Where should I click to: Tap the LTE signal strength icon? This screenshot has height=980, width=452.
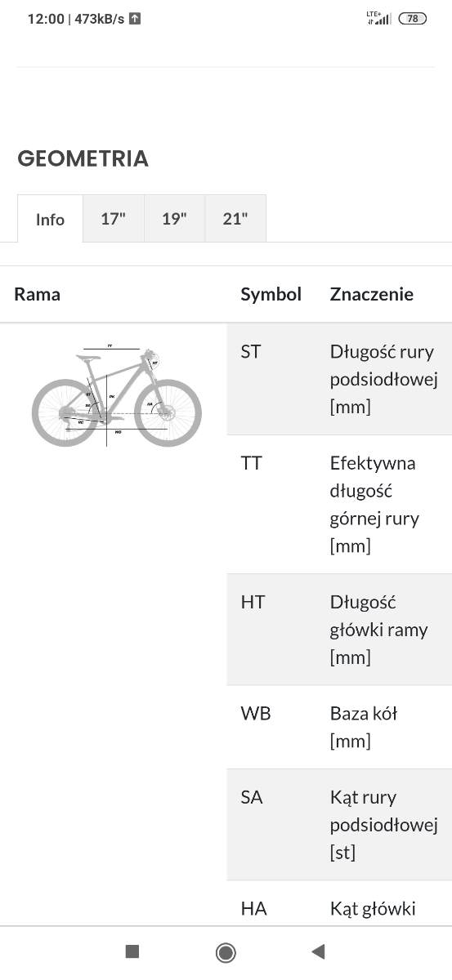379,18
